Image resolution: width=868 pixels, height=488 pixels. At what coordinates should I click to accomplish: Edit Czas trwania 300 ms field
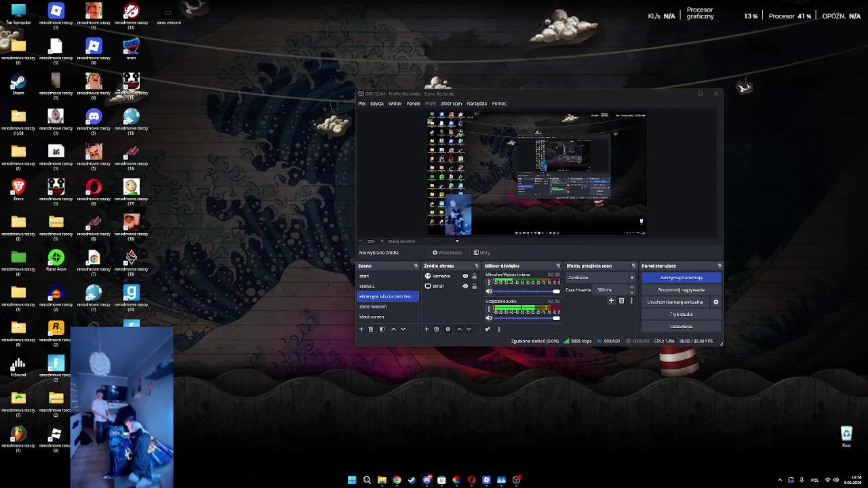click(x=611, y=290)
